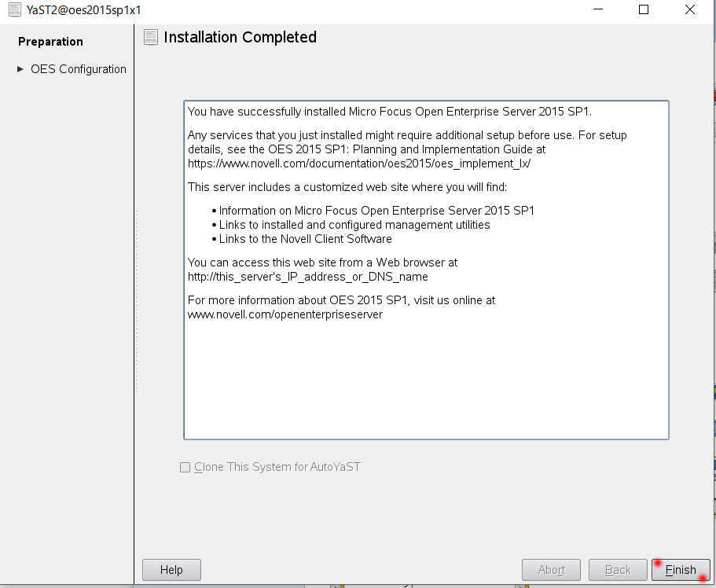Click the http://this_server's_IP_address_or_DNS_name text
This screenshot has width=716, height=588.
click(x=308, y=277)
